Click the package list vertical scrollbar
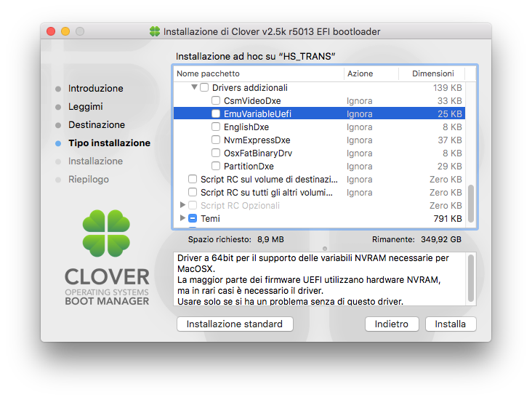 click(x=471, y=204)
